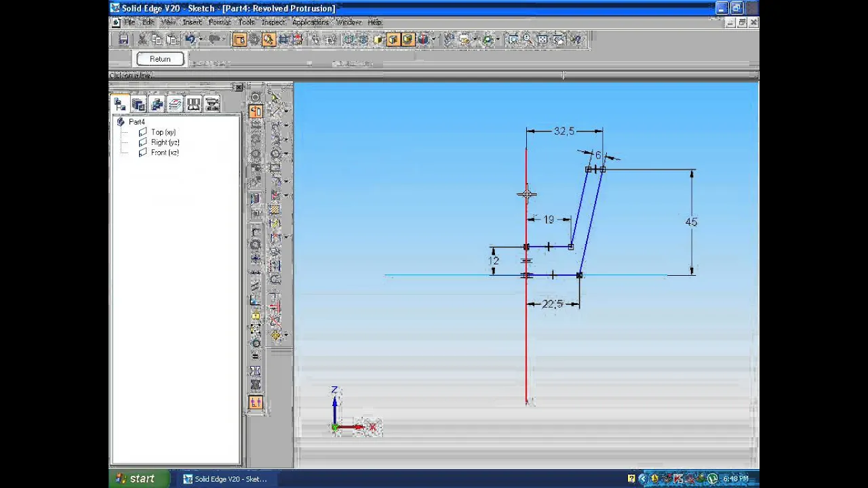The image size is (868, 488).
Task: Close the EdgeBar panel
Action: [238, 87]
